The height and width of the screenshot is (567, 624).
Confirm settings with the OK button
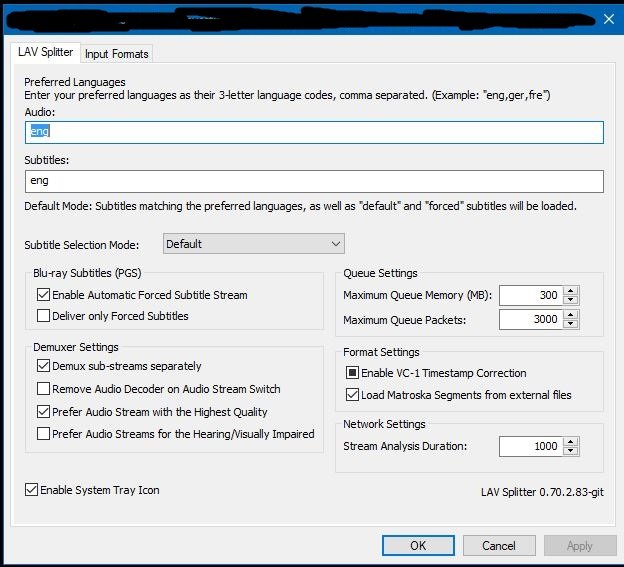click(x=418, y=545)
